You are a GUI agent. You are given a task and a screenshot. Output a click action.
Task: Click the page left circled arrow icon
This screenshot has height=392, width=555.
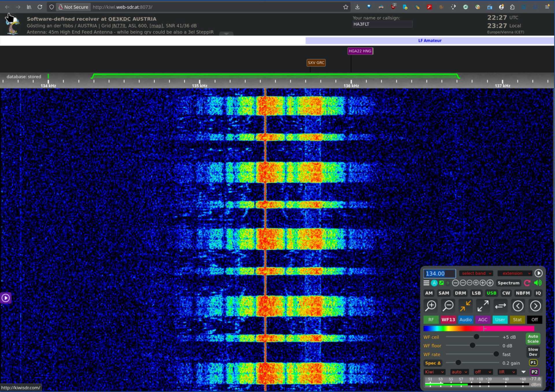(518, 306)
